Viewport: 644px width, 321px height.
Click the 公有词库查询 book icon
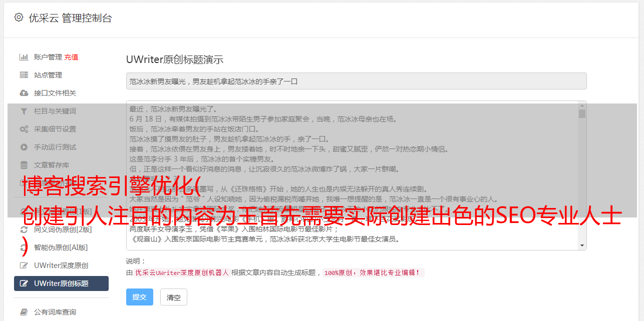[x=24, y=312]
